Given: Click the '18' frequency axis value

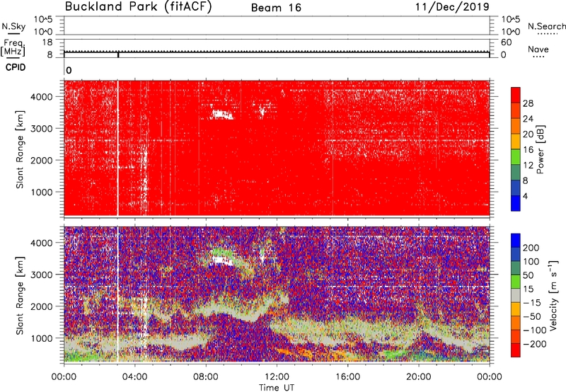Looking at the screenshot, I should 47,42.
